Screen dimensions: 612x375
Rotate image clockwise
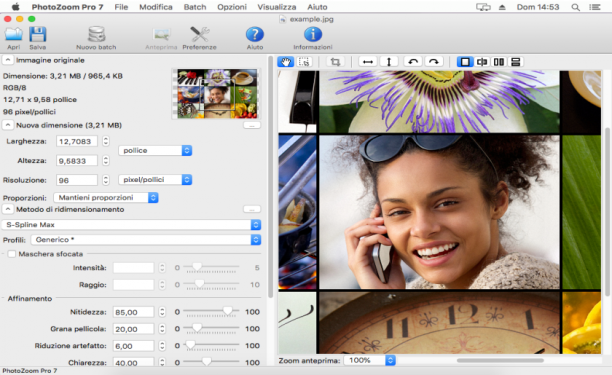coord(434,62)
